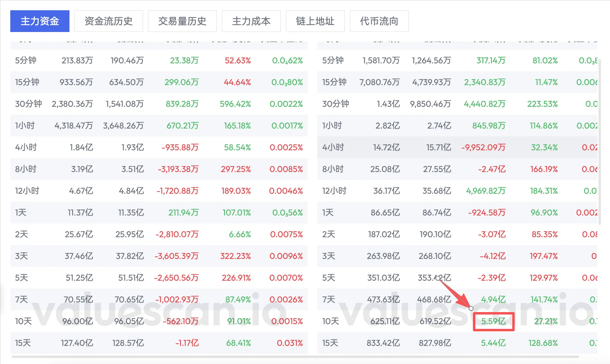
Task: Click the -3,193.38万 value in 8小时 row
Action: coord(178,169)
